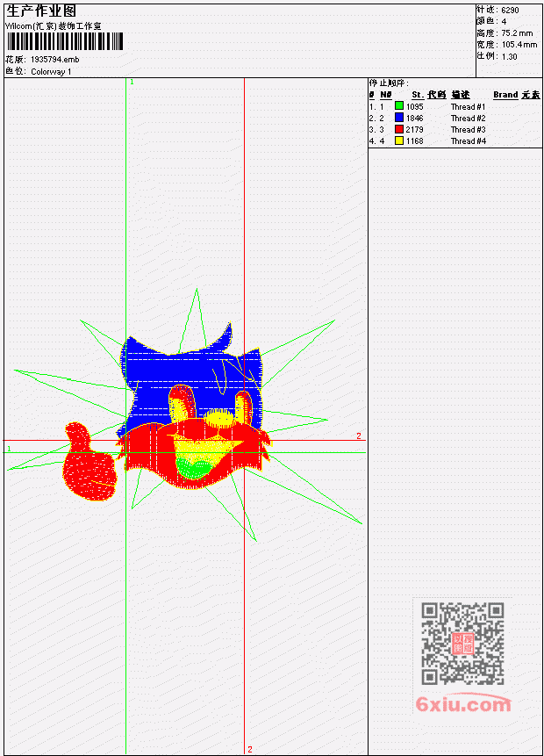Click the 'Colorway 1' colorway label
The width and height of the screenshot is (544, 756).
(51, 71)
